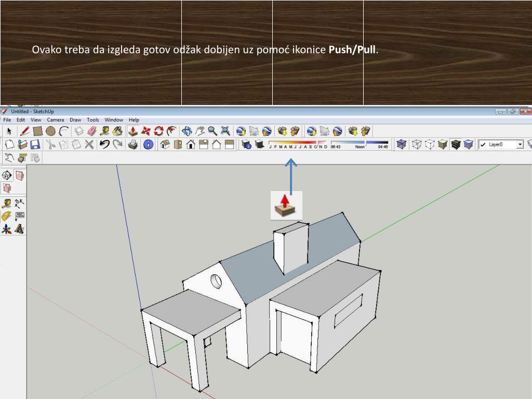Click the Make Component icon
Screen dimensions: 532x399
79,131
